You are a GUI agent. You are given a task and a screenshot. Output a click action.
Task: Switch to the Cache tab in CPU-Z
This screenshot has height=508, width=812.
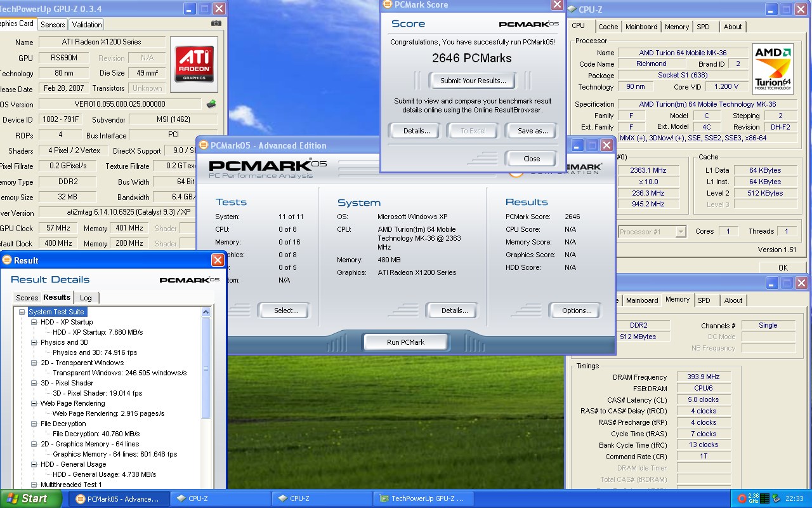tap(608, 27)
